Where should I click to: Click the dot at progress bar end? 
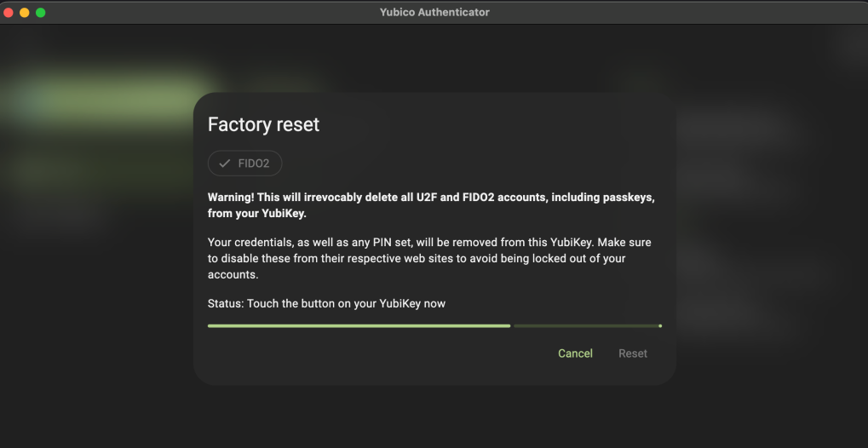660,325
